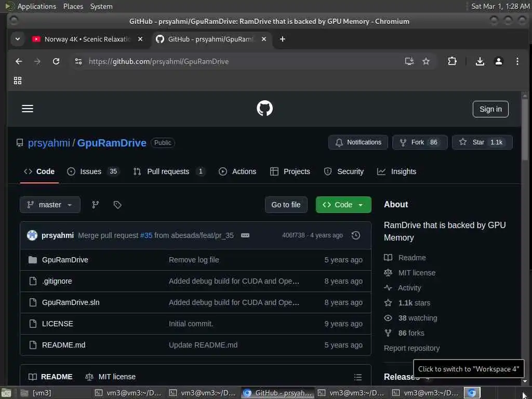Screen dimensions: 532x399
Task: Reload the page with the refresh icon
Action: (56, 61)
